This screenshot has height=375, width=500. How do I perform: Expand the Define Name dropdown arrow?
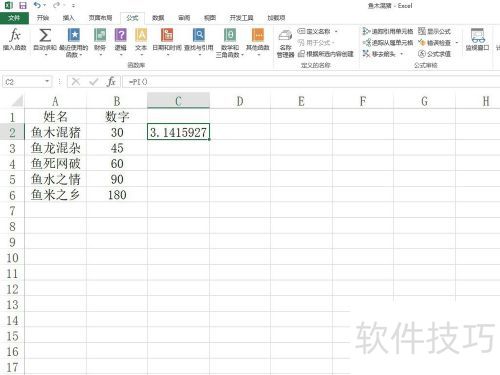[336, 31]
